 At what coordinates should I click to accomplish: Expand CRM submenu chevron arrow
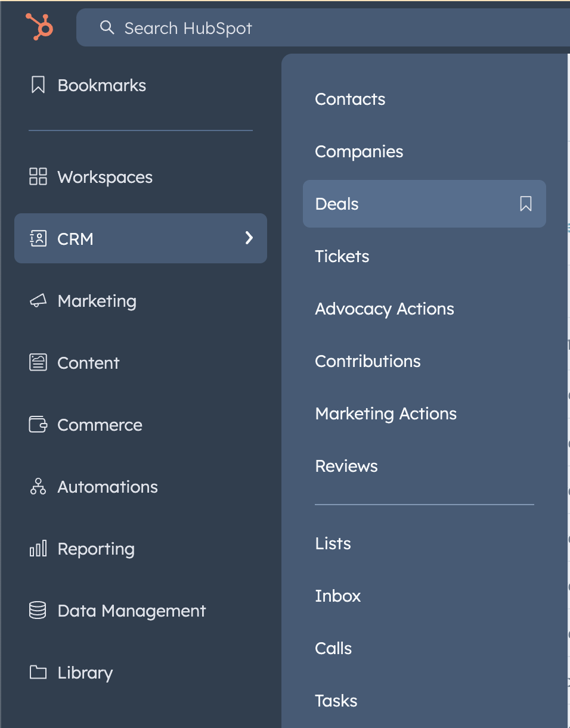249,238
